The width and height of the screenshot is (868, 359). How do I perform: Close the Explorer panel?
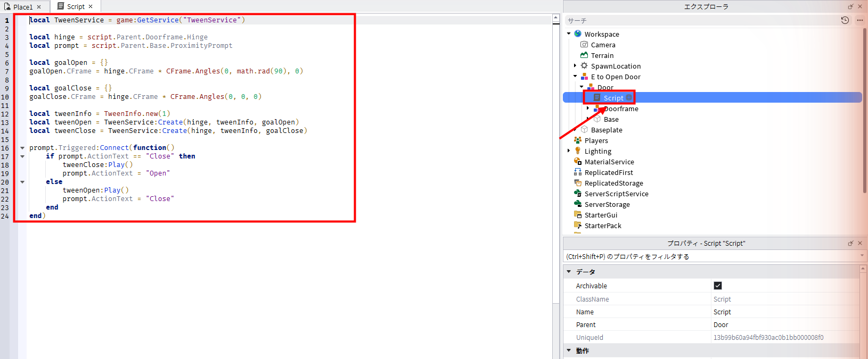point(859,6)
